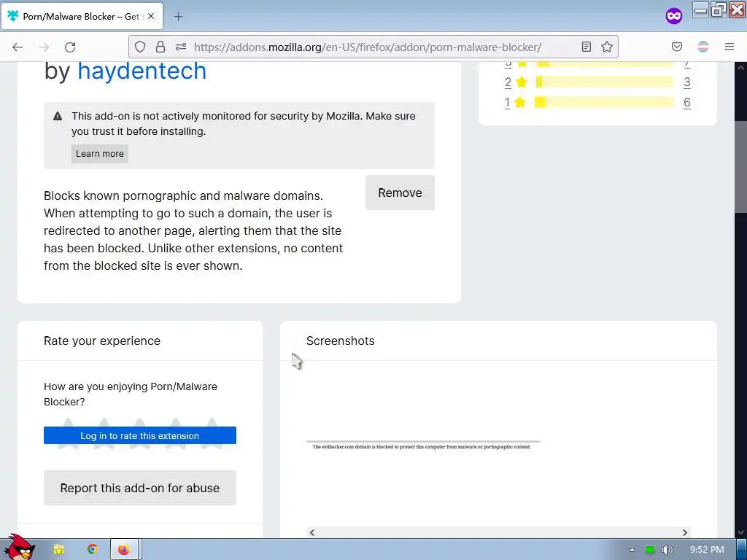Click the 3 count for two-star ratings

coord(686,82)
